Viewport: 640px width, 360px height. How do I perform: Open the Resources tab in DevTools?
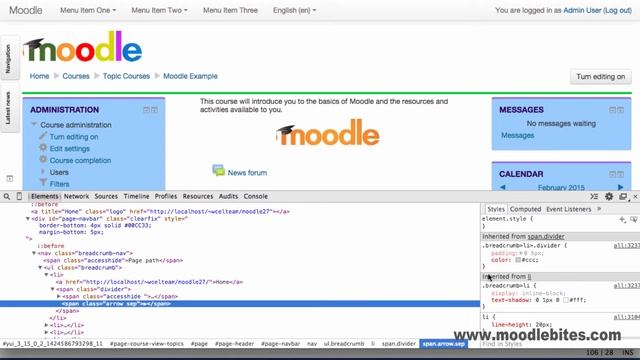(198, 196)
